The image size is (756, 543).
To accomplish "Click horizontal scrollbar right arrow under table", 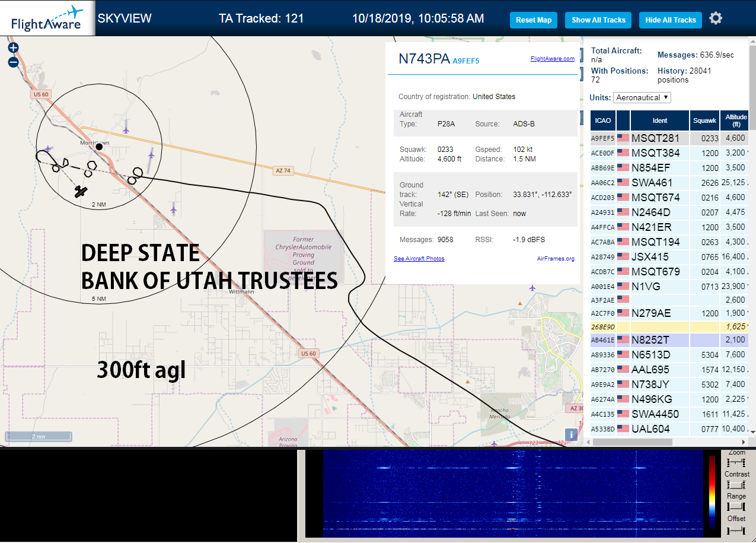I will 744,442.
